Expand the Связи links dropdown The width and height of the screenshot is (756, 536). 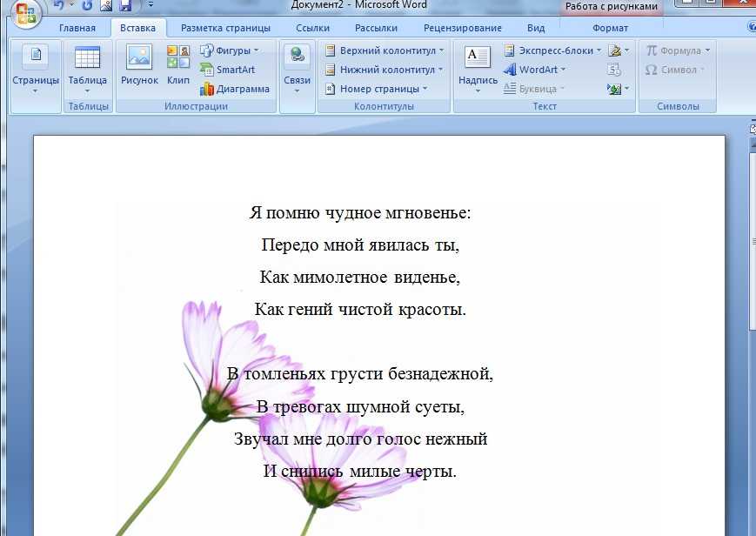[297, 69]
